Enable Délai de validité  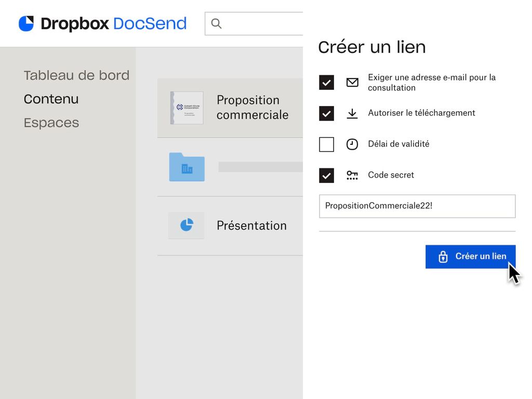point(326,144)
